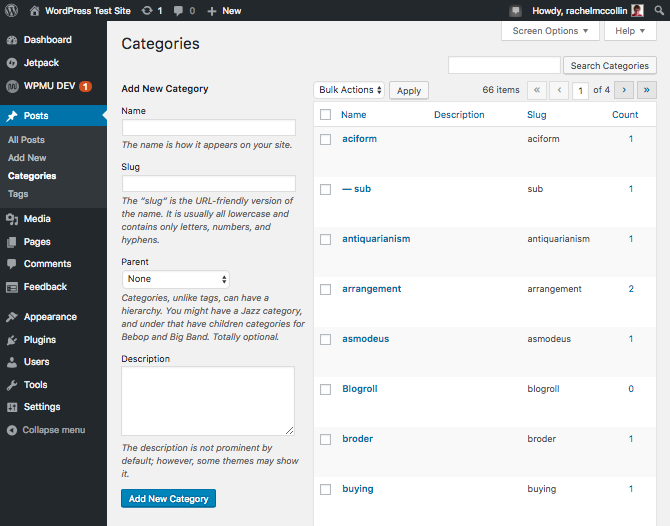Tick the Blogroll category checkbox
The height and width of the screenshot is (526, 670).
pos(325,389)
